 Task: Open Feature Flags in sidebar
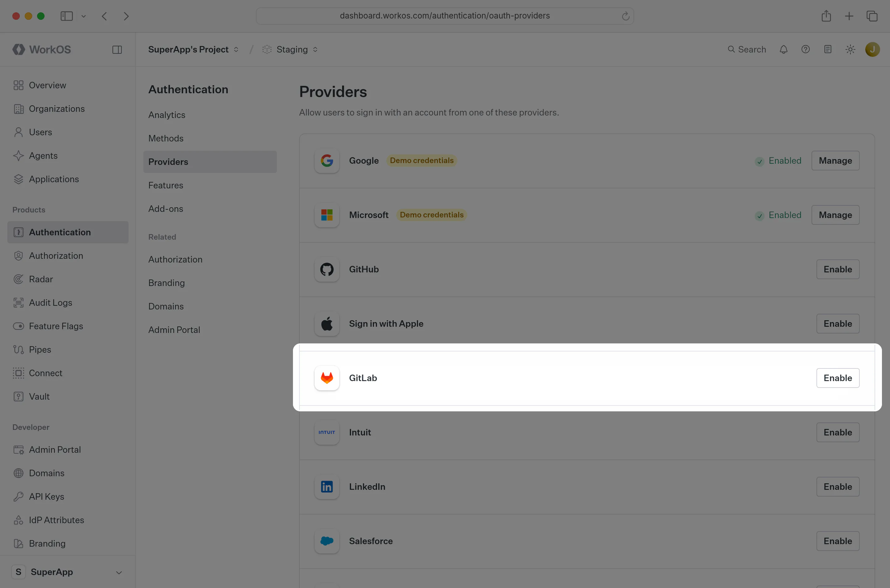point(68,326)
